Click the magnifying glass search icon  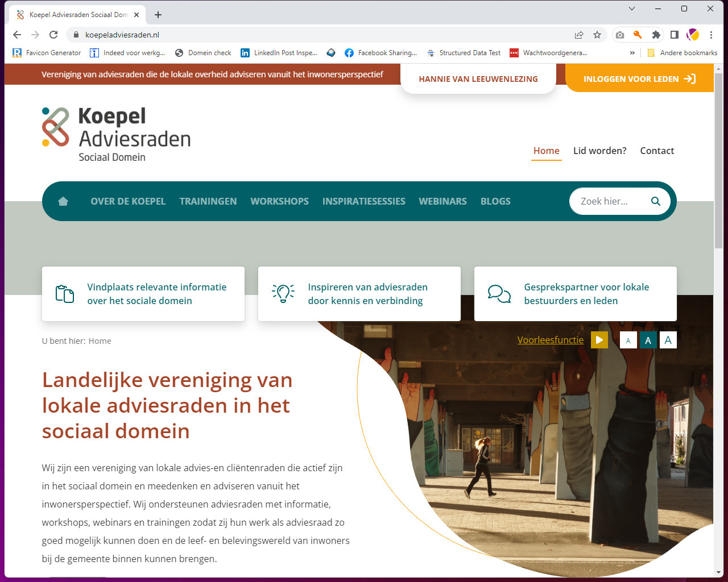tap(655, 201)
